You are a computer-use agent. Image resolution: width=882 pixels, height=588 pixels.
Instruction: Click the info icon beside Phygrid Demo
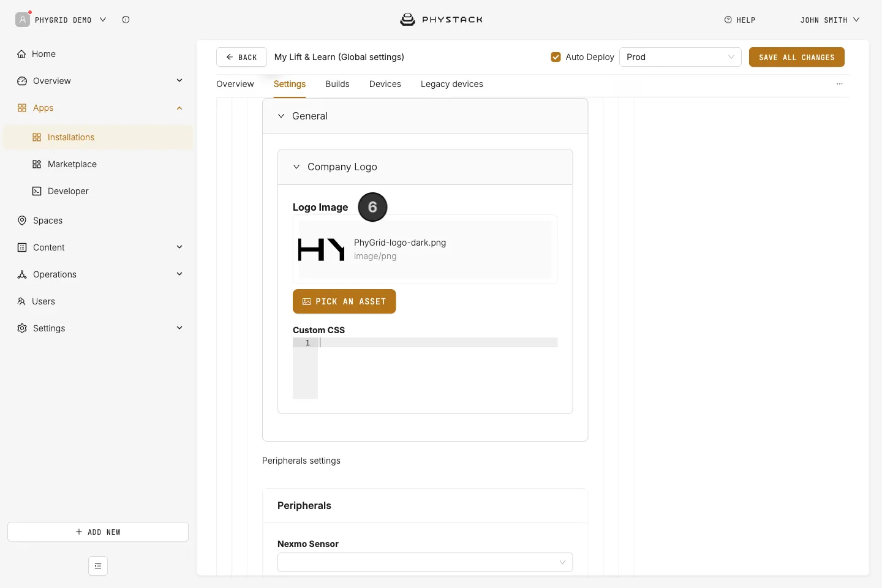pyautogui.click(x=126, y=20)
